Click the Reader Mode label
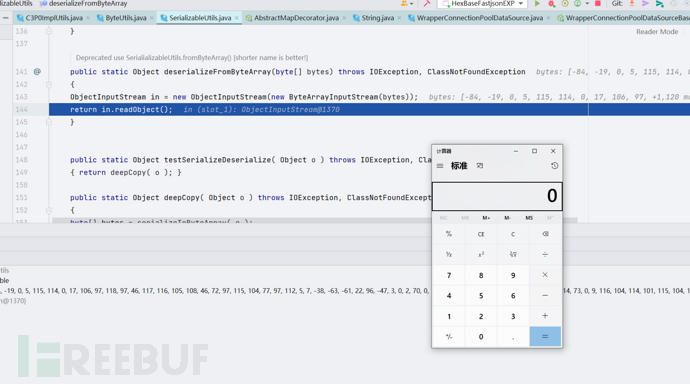This screenshot has width=690, height=384. click(x=657, y=32)
